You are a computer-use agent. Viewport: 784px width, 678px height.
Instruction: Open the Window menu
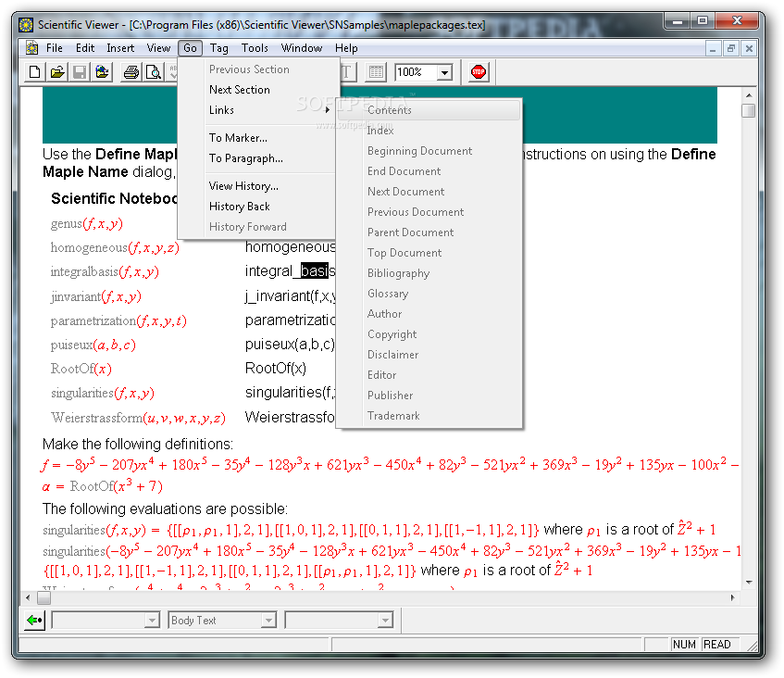coord(302,48)
